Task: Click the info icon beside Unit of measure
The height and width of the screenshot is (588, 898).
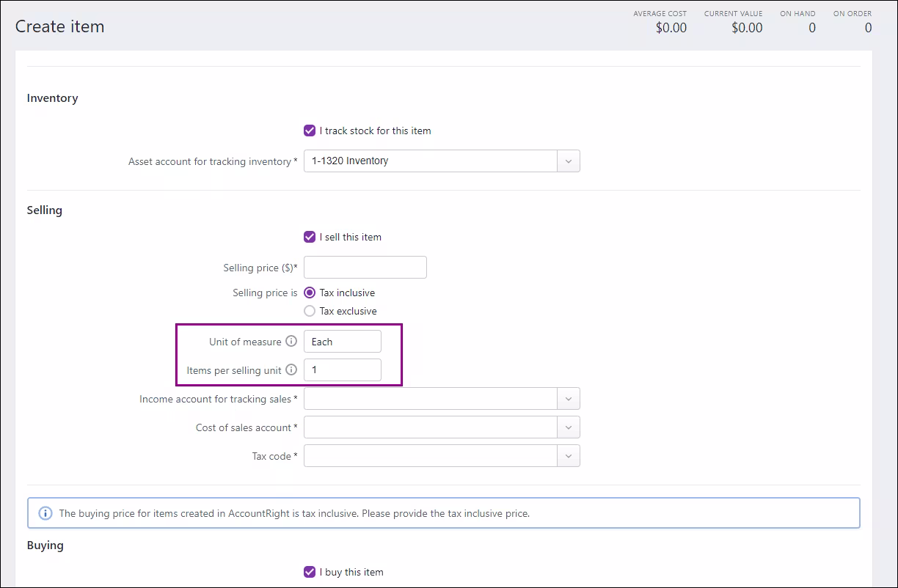Action: tap(291, 342)
